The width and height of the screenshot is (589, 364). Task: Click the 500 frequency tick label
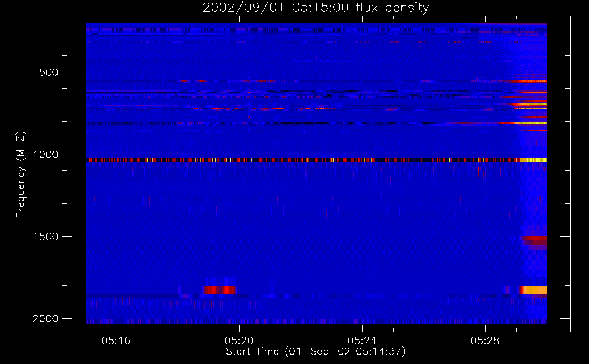point(49,72)
